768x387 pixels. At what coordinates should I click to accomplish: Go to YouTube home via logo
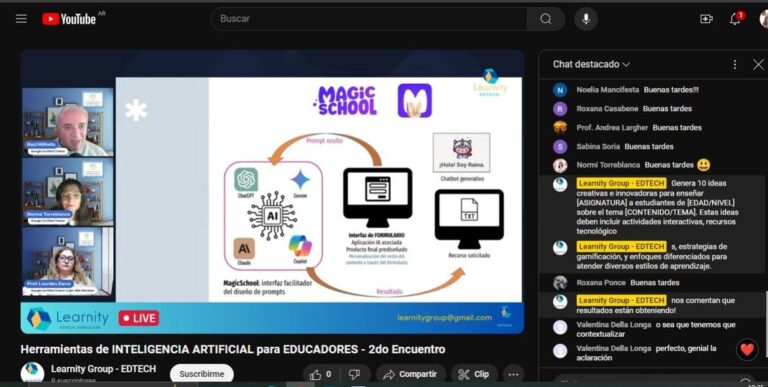point(69,19)
